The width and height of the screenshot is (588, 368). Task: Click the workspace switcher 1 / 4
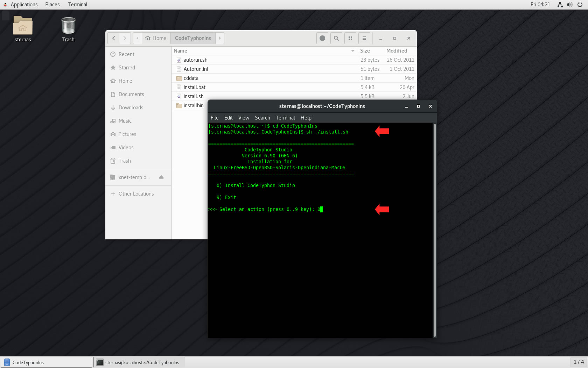579,362
